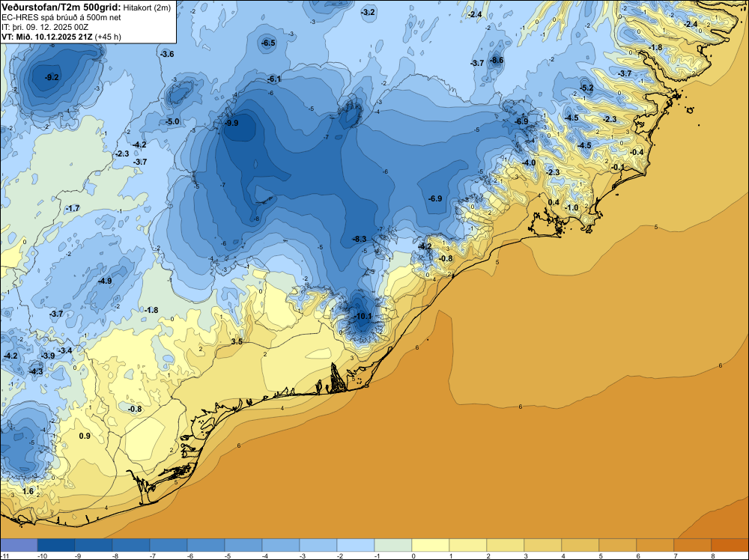Click the legend scale label -11
This screenshot has width=749, height=560.
click(x=4, y=556)
